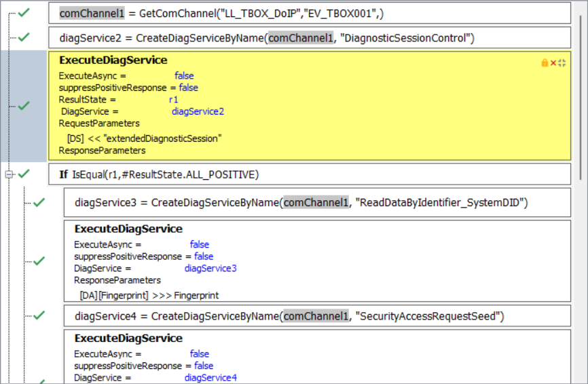Click green checkmark beside diagService4 creation row

pos(39,315)
